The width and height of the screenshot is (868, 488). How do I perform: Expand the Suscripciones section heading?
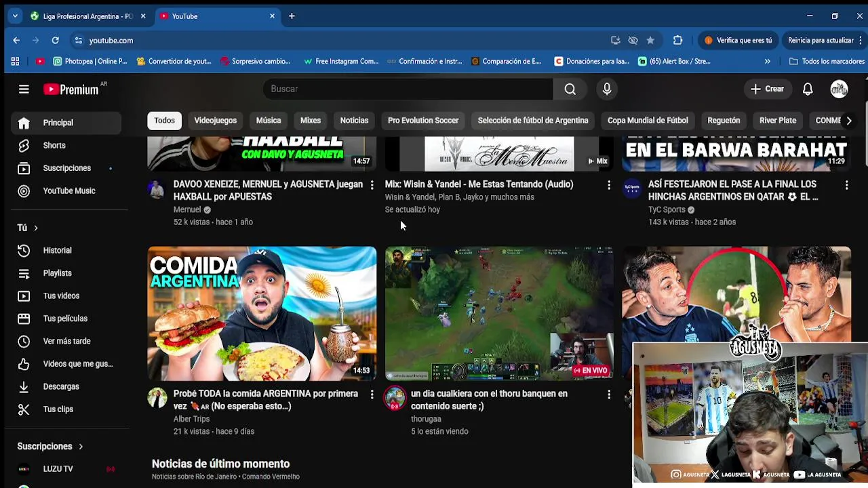click(x=50, y=446)
